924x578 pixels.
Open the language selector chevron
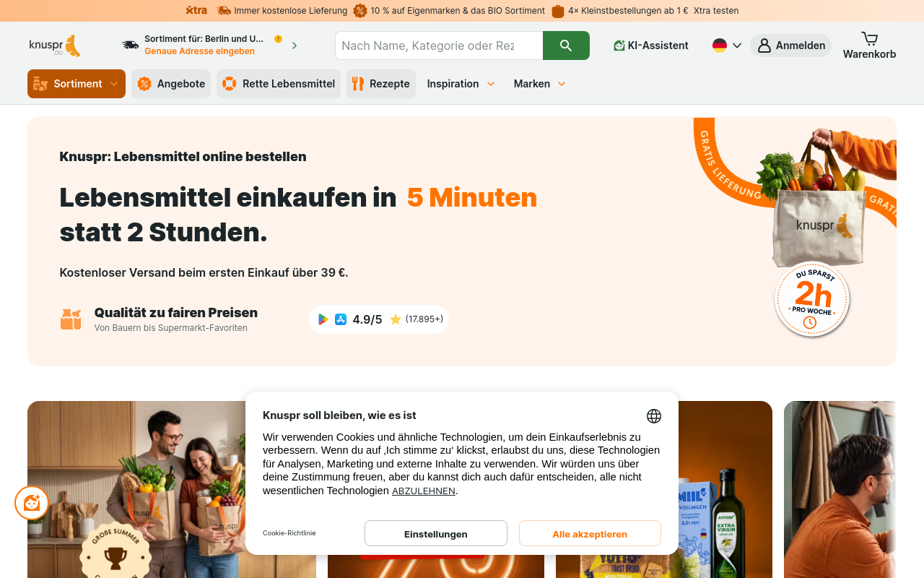click(x=737, y=46)
